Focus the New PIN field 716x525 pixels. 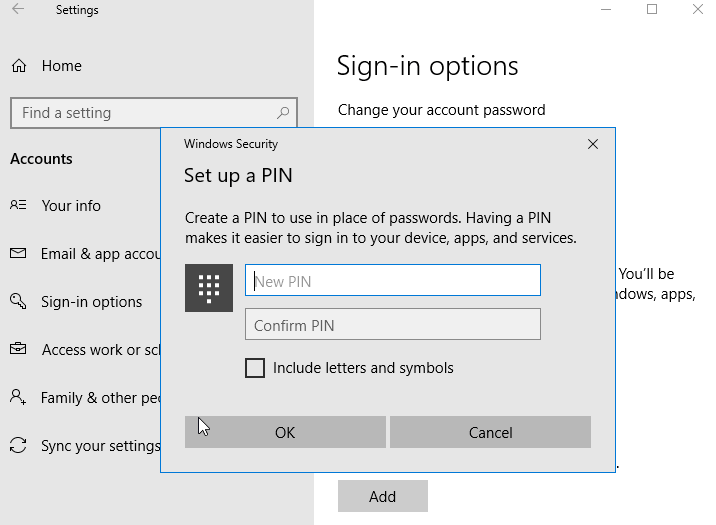pos(392,281)
